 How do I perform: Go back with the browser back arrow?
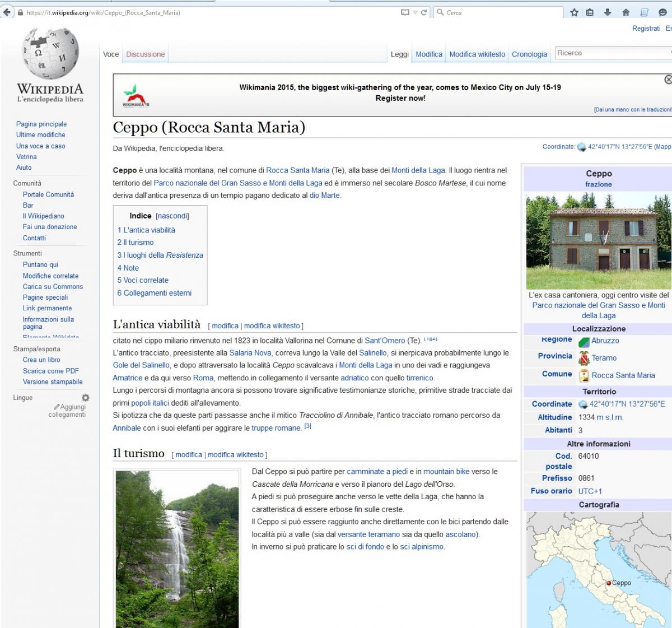click(x=7, y=12)
